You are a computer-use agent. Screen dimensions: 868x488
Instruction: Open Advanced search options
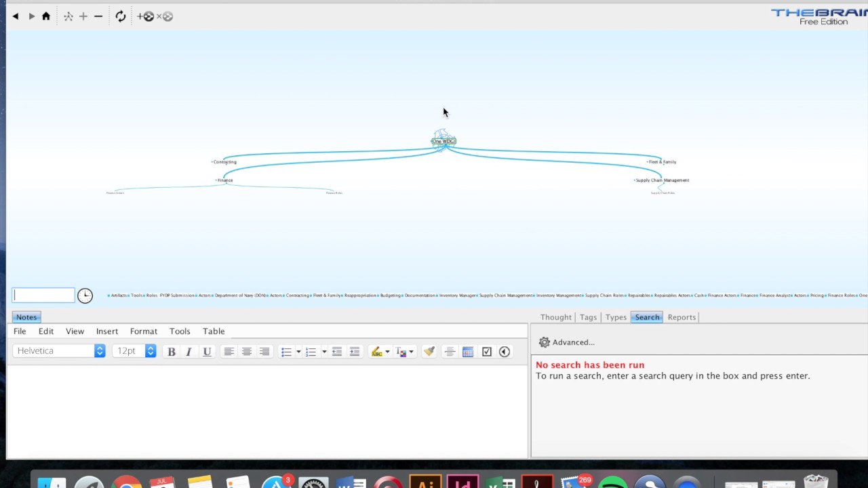(566, 342)
